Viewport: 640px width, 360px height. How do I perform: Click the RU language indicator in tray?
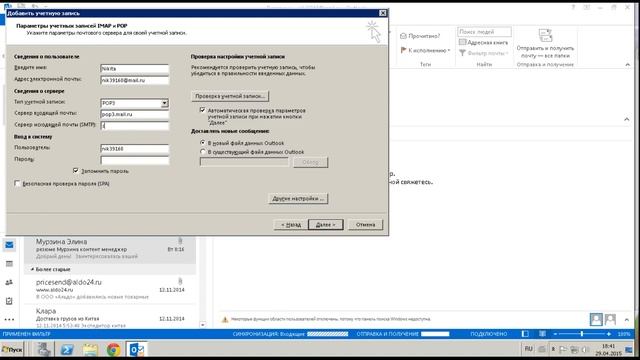[528, 349]
